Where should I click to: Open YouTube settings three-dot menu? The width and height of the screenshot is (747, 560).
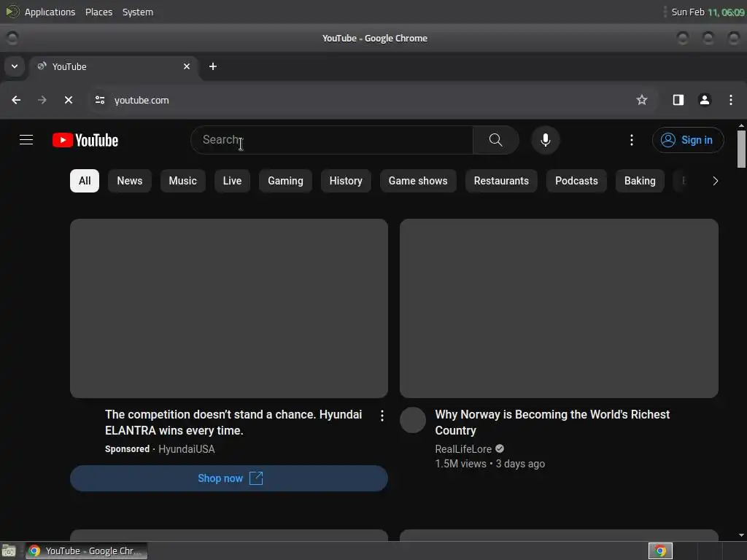click(632, 140)
